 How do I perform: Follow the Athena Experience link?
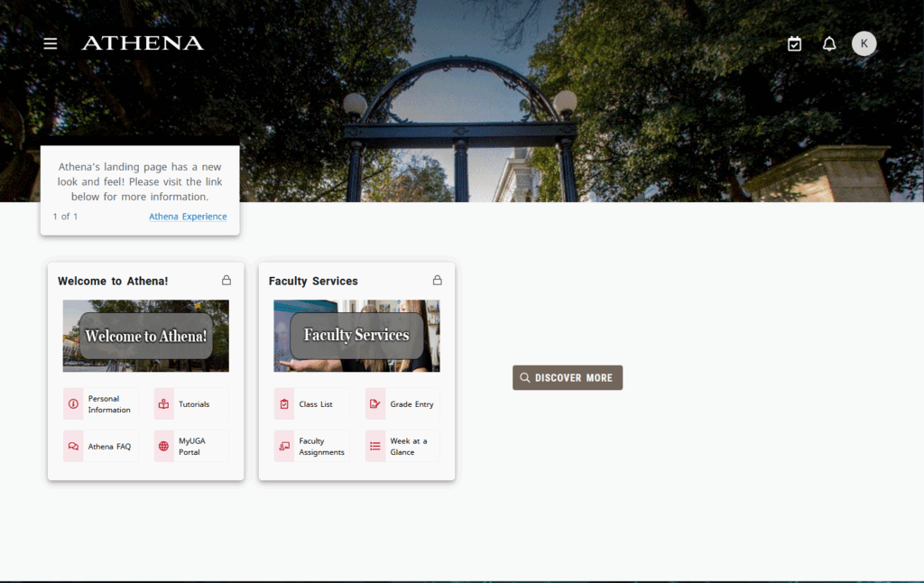188,217
